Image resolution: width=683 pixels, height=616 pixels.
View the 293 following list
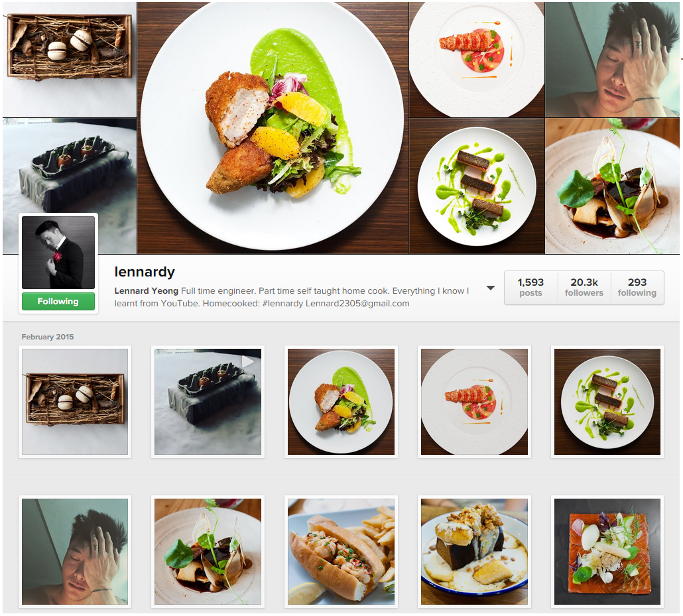(x=637, y=288)
